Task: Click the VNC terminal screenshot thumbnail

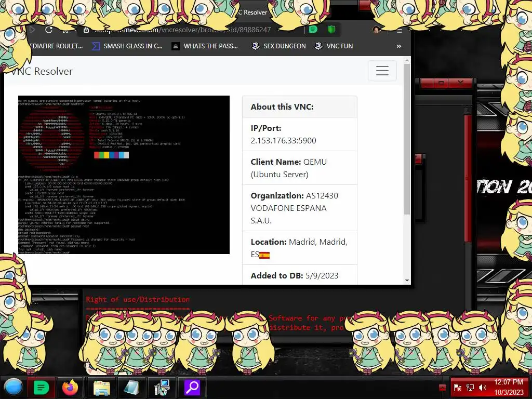Action: 124,175
